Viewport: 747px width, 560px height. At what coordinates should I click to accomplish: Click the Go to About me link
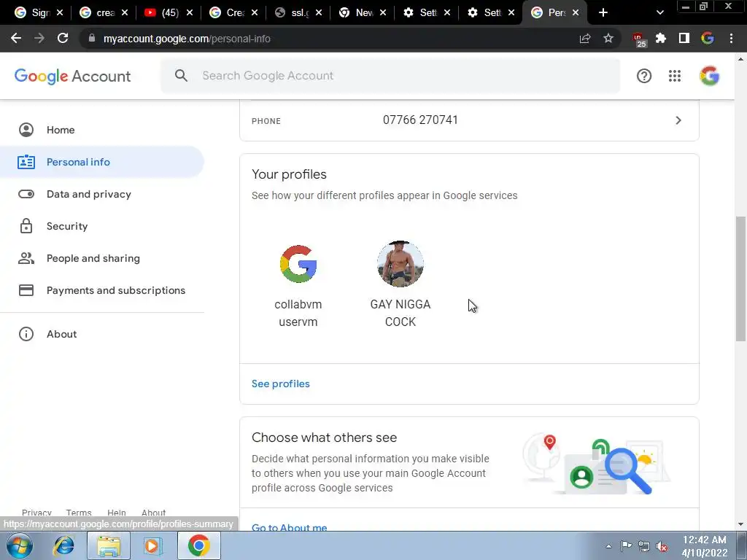[289, 527]
